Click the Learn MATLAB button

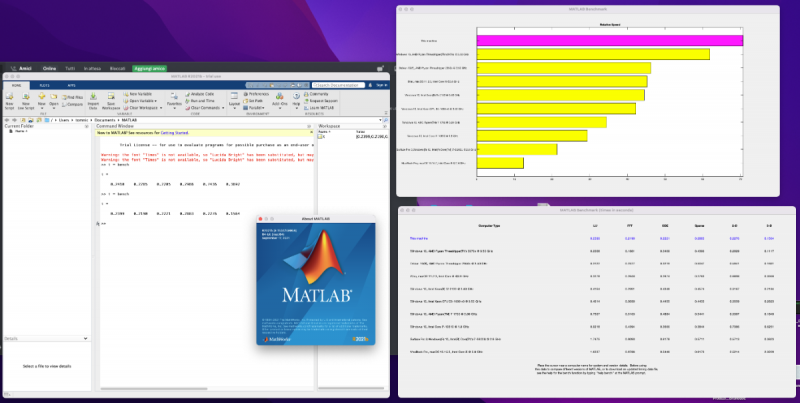pyautogui.click(x=319, y=108)
